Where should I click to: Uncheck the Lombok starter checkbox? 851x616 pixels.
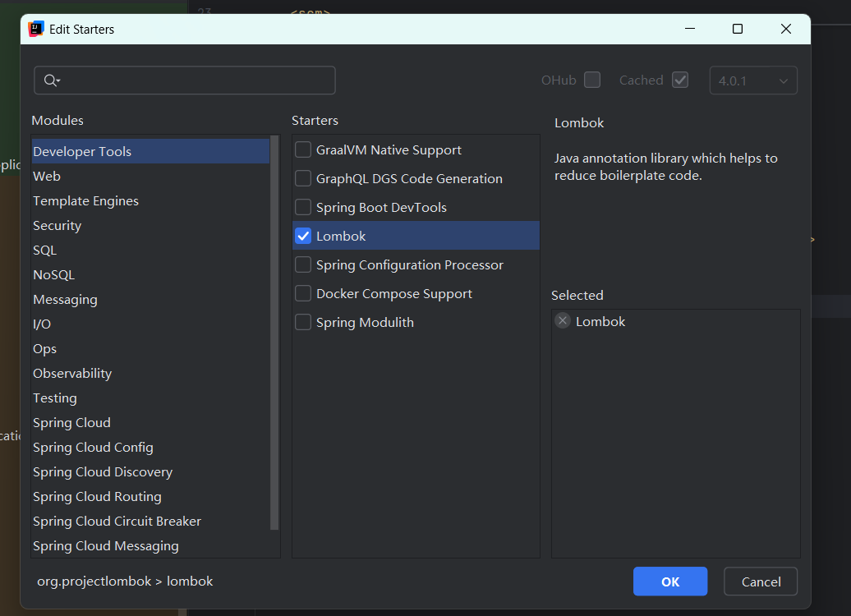click(303, 236)
